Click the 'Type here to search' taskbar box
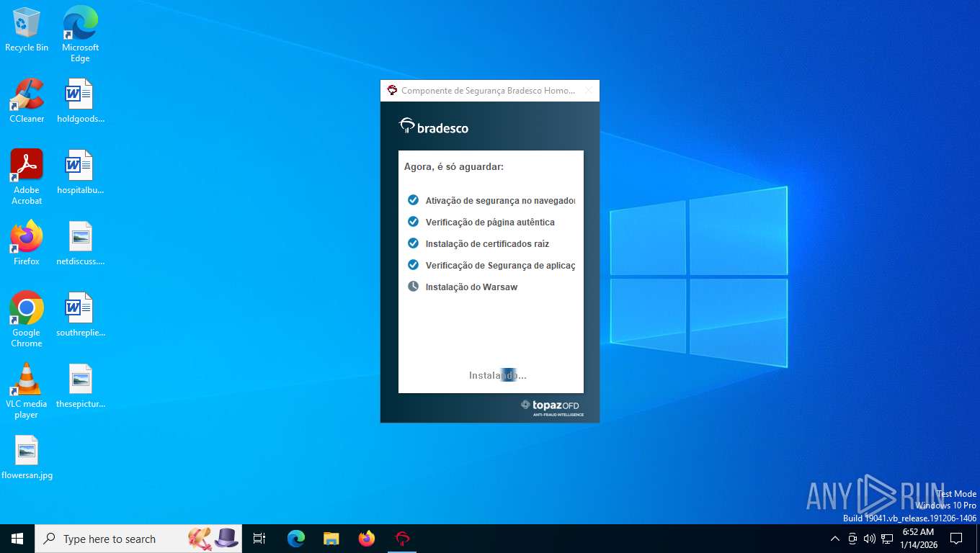 (x=138, y=539)
